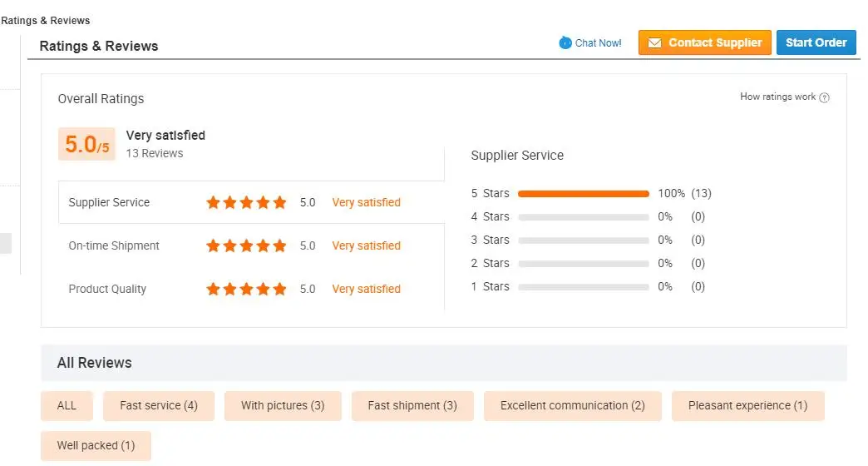The image size is (868, 466).
Task: Filter reviews by Fast service (4)
Action: [158, 405]
